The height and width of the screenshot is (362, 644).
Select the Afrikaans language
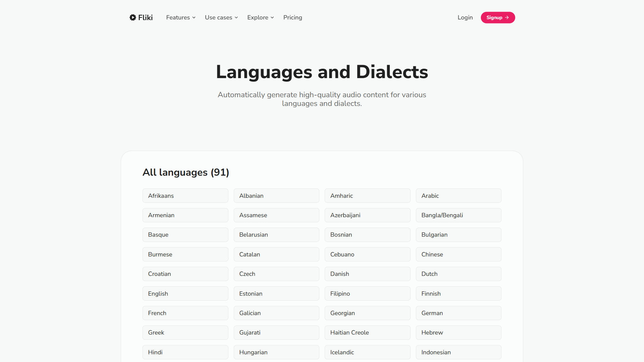pos(185,196)
